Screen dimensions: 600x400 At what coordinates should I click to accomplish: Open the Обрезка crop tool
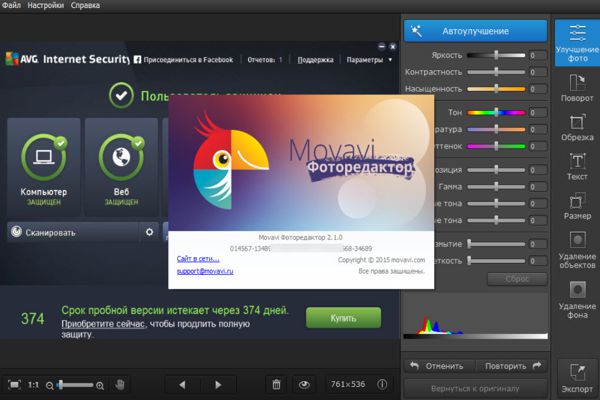pyautogui.click(x=577, y=127)
